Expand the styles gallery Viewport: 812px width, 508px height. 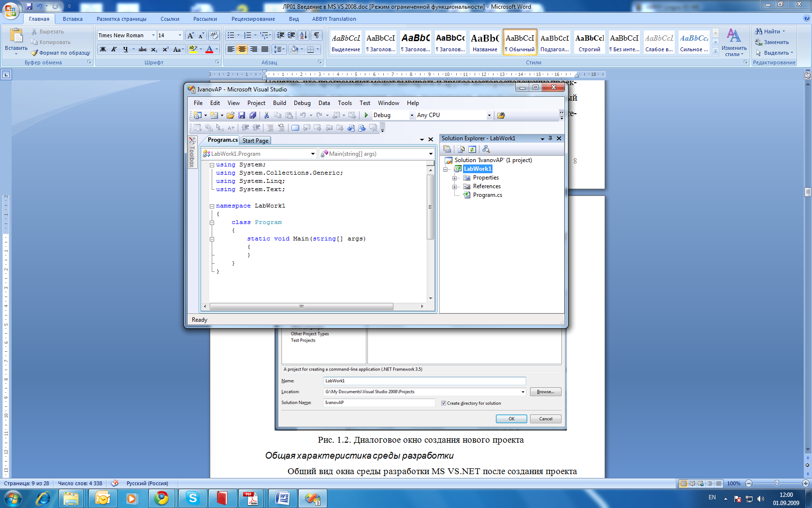[x=715, y=52]
